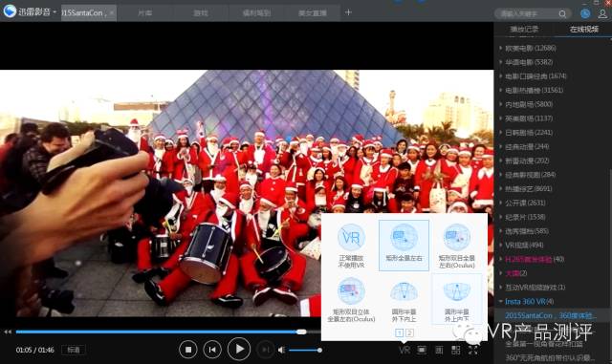
Task: Adjust the volume slider handle
Action: tap(319, 350)
